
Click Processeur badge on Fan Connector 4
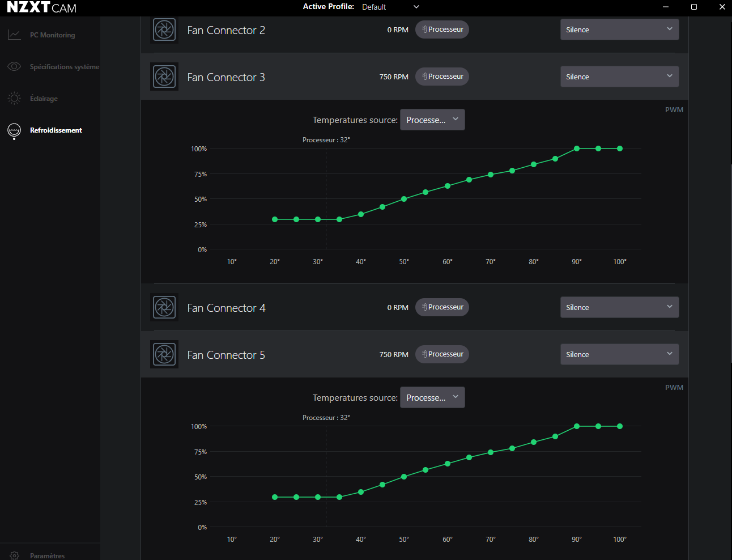[442, 307]
